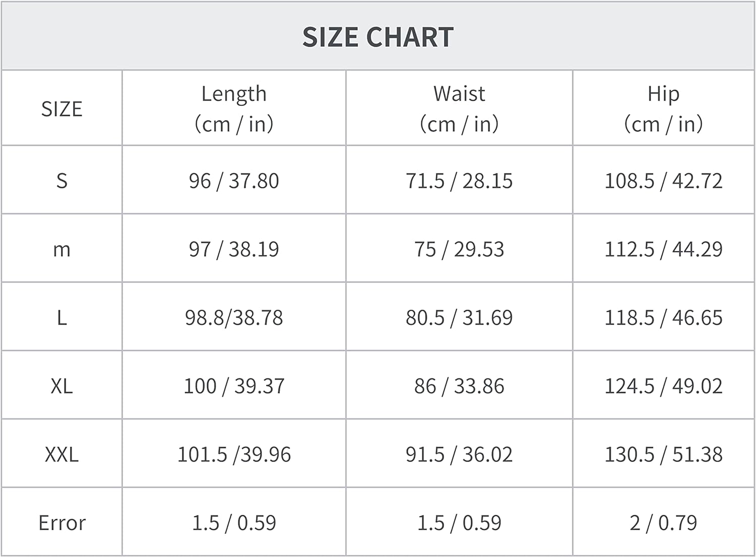This screenshot has height=557, width=756.
Task: Click the 96 / 37.80 length cell
Action: [234, 181]
